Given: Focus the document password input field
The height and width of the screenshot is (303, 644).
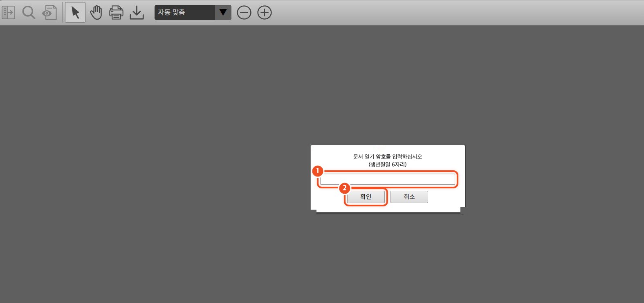Looking at the screenshot, I should pyautogui.click(x=388, y=179).
